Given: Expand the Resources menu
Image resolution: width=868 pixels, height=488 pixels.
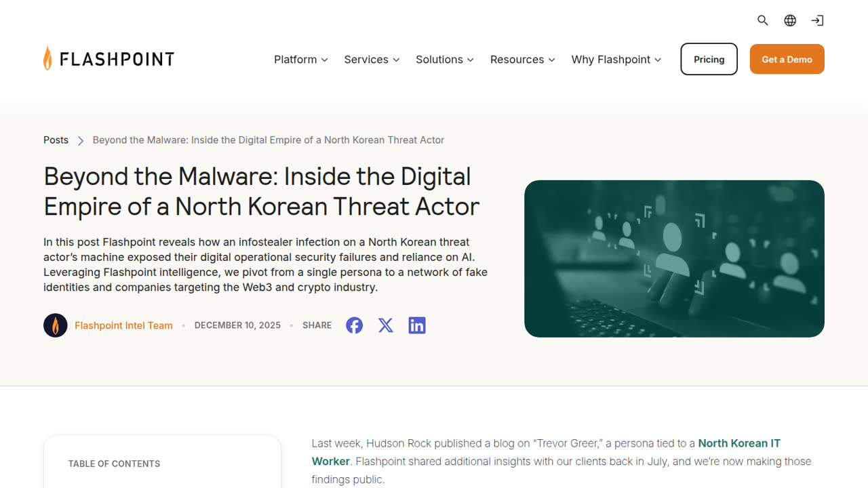Looking at the screenshot, I should point(523,60).
